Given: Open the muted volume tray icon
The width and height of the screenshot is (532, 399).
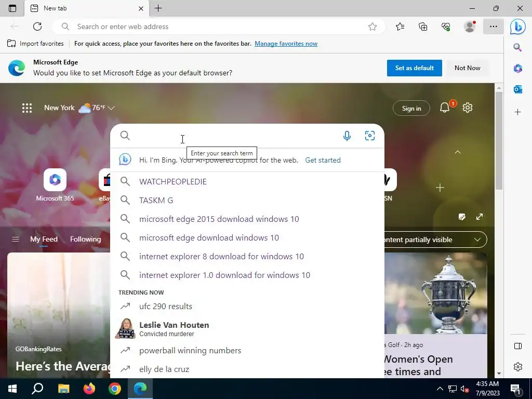Looking at the screenshot, I should tap(464, 389).
